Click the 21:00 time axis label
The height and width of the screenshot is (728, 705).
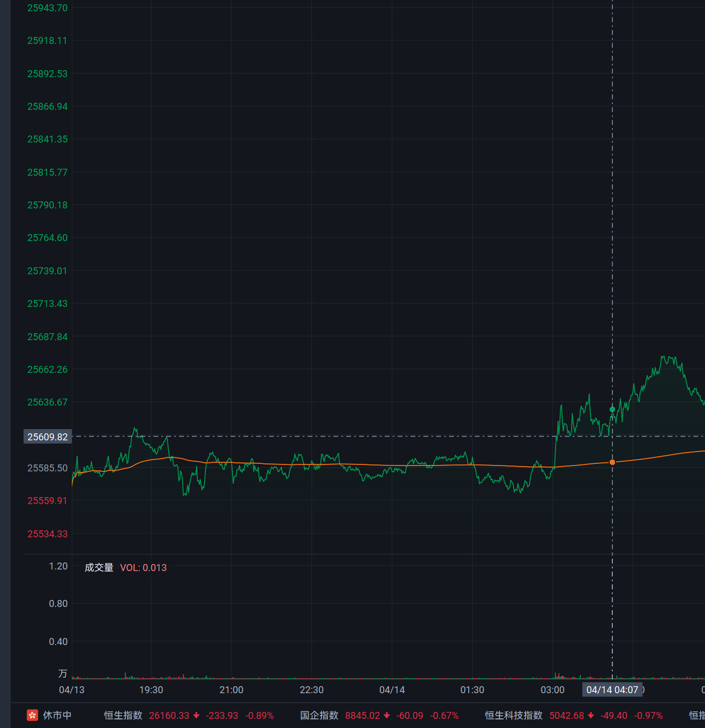pos(231,689)
